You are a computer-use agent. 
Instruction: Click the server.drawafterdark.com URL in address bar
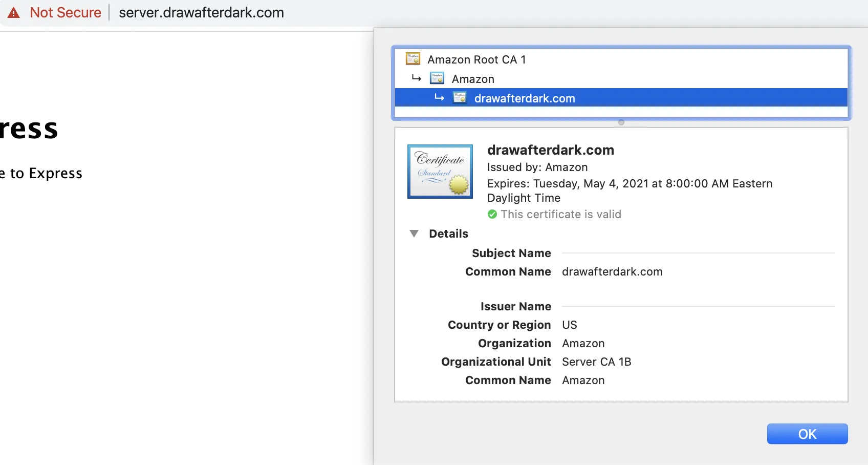(x=201, y=13)
